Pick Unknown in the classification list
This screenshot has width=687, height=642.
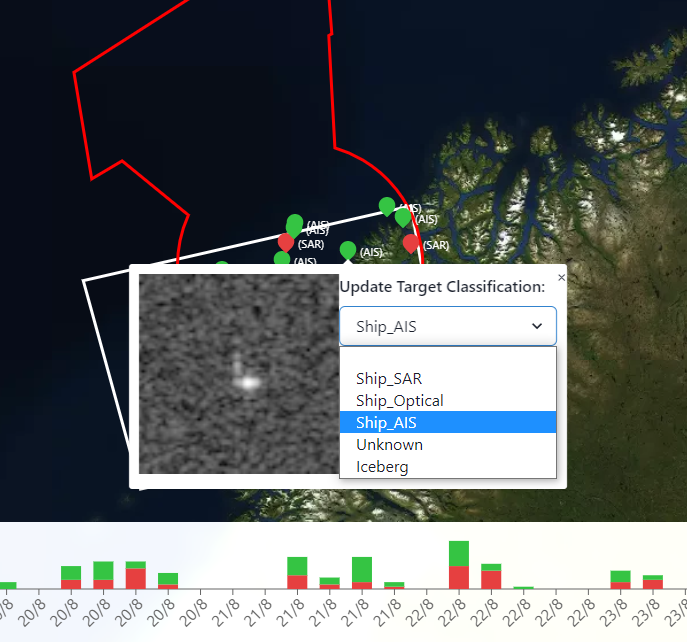(389, 445)
